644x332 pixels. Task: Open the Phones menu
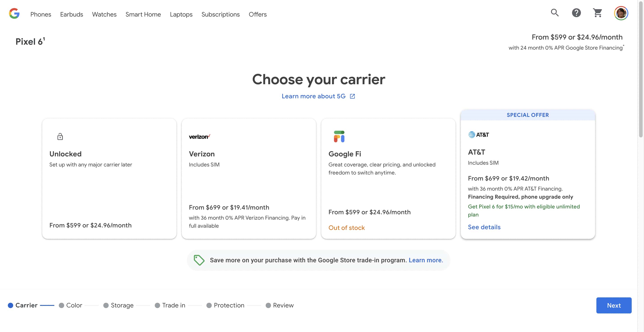41,15
